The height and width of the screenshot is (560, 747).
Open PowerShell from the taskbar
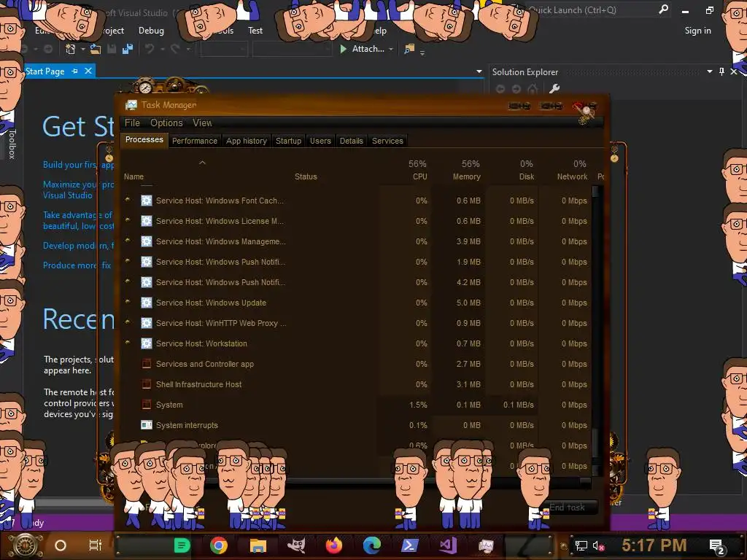(410, 545)
